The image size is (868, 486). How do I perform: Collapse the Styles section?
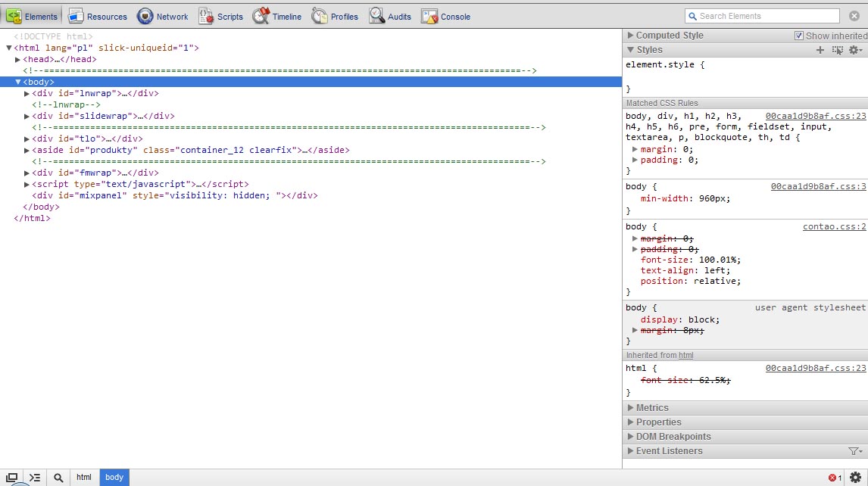click(630, 50)
